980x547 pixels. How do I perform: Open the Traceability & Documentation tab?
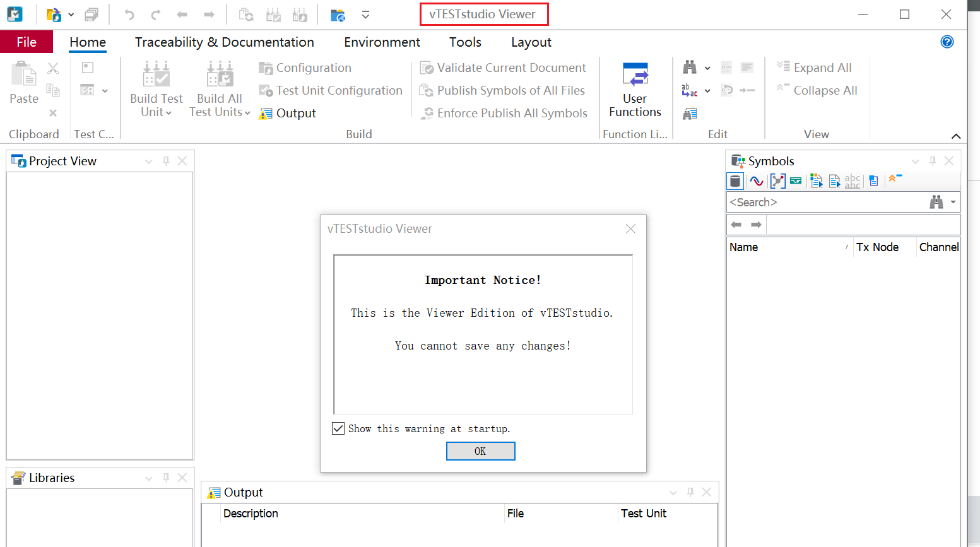pyautogui.click(x=224, y=42)
